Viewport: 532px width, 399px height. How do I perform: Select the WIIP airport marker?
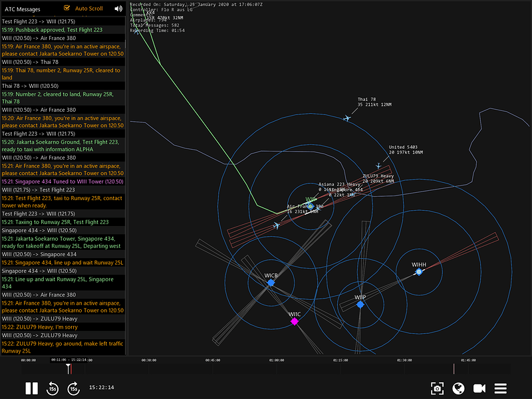[x=360, y=305]
